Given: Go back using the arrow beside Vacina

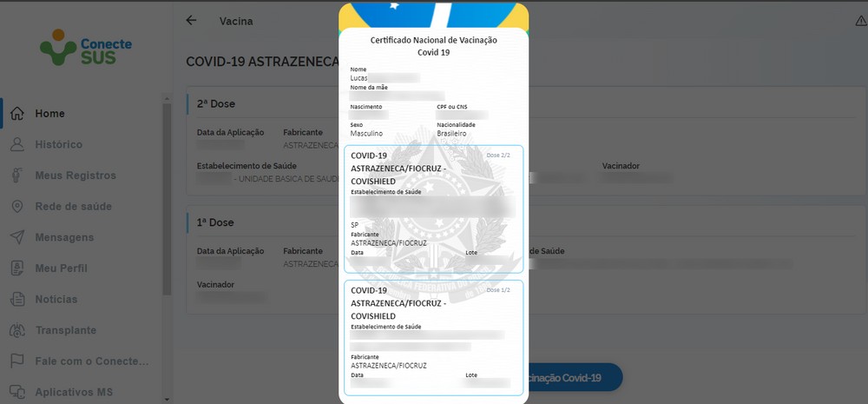Looking at the screenshot, I should (x=191, y=21).
